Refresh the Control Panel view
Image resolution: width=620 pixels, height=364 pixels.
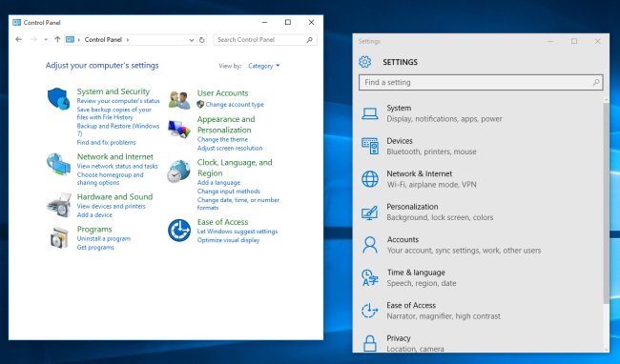click(201, 40)
